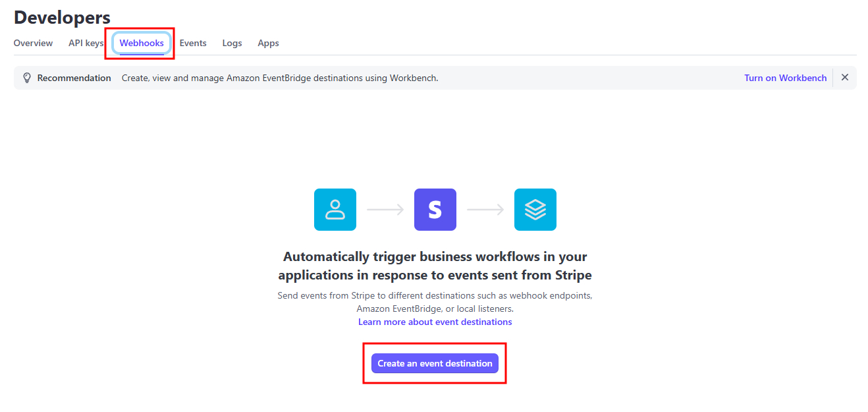Click the Recommendation label text
The image size is (868, 412).
pyautogui.click(x=74, y=78)
